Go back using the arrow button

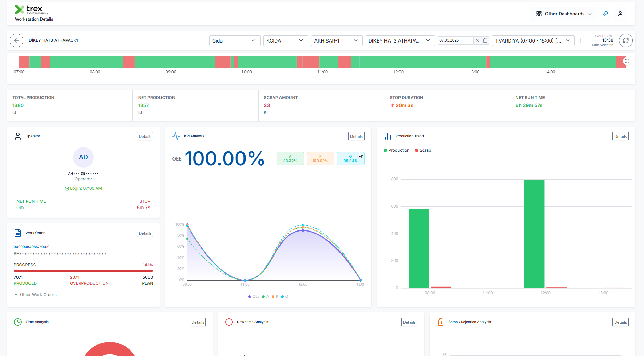pos(16,40)
